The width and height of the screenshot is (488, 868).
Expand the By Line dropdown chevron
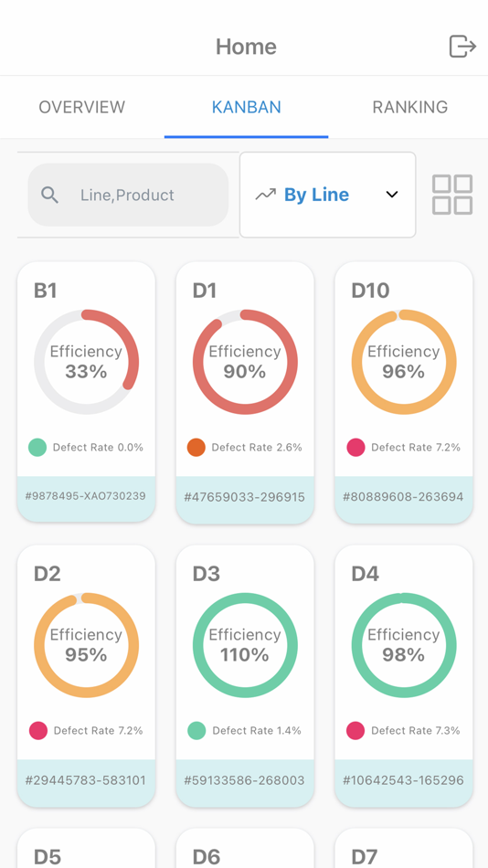click(392, 195)
